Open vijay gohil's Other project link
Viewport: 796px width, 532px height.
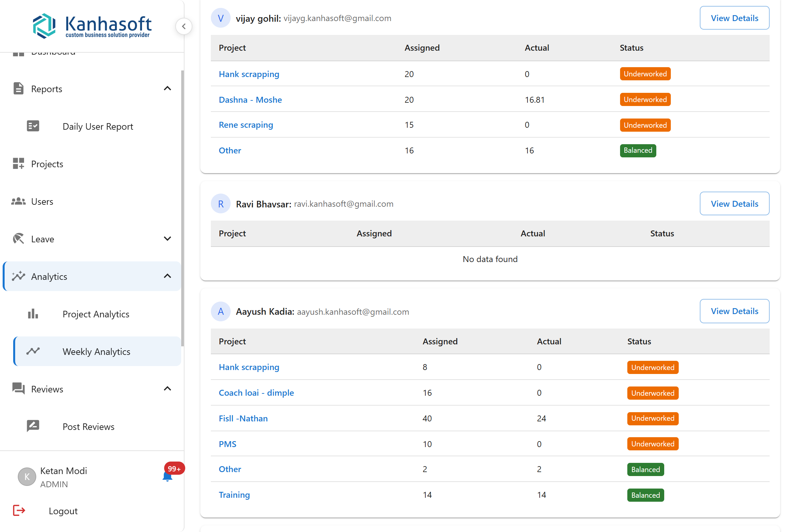coord(230,150)
